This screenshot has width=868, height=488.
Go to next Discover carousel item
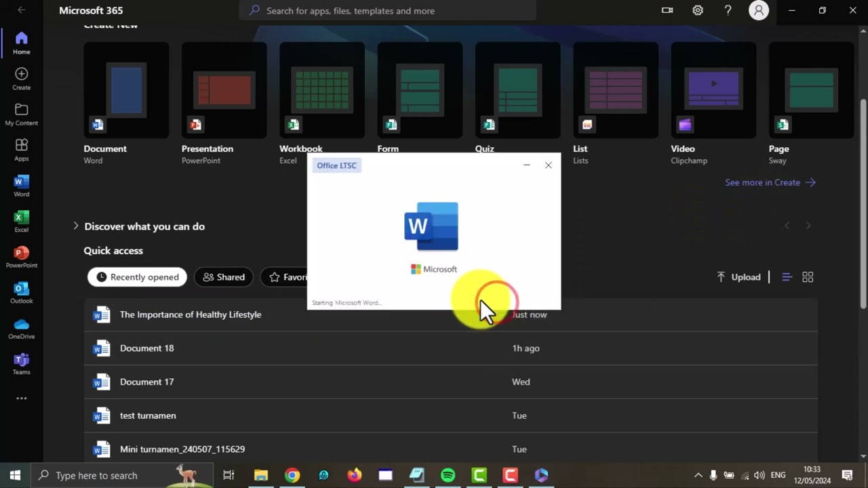(808, 226)
